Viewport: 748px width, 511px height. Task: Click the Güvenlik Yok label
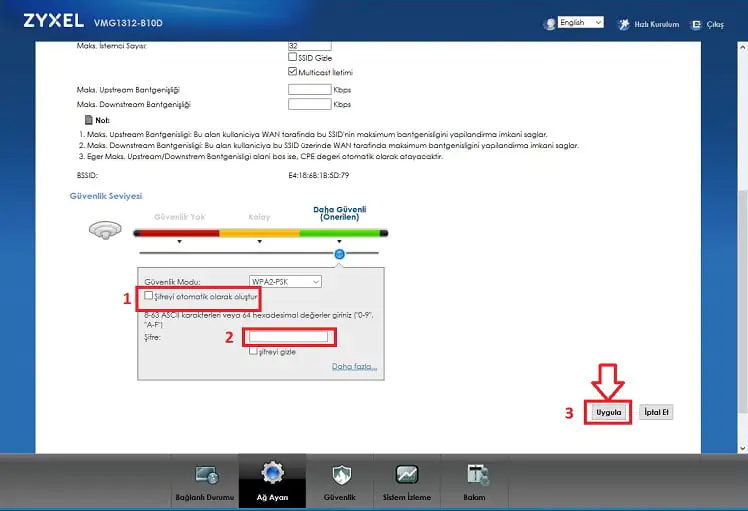[179, 217]
